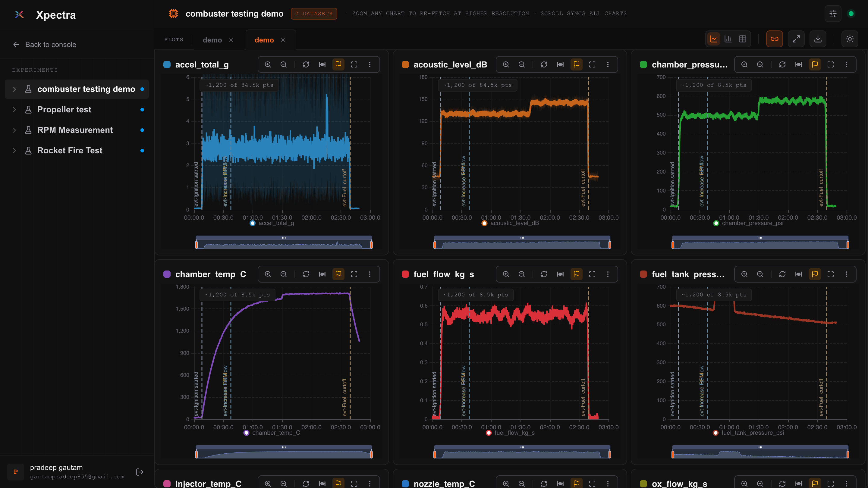
Task: Grab the left range handle under accel_total_g
Action: (197, 245)
